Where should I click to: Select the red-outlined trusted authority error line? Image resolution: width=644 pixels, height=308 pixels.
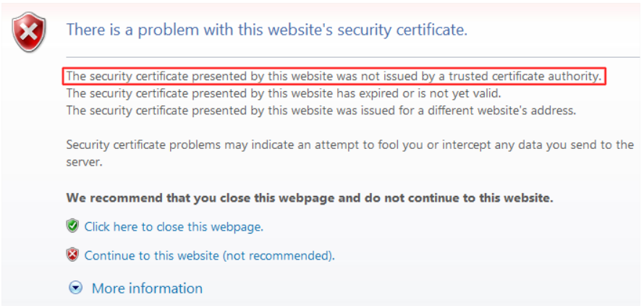click(x=334, y=75)
